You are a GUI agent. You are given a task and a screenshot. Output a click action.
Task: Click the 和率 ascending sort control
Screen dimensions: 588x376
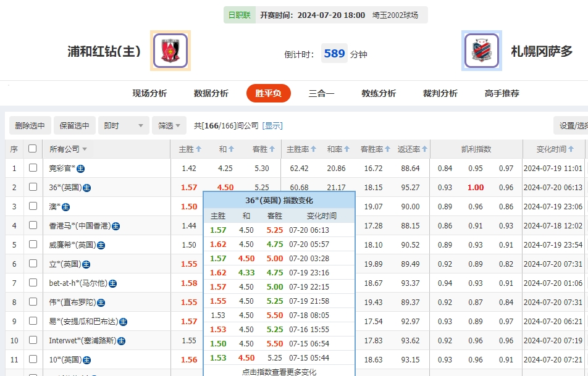[x=346, y=148]
